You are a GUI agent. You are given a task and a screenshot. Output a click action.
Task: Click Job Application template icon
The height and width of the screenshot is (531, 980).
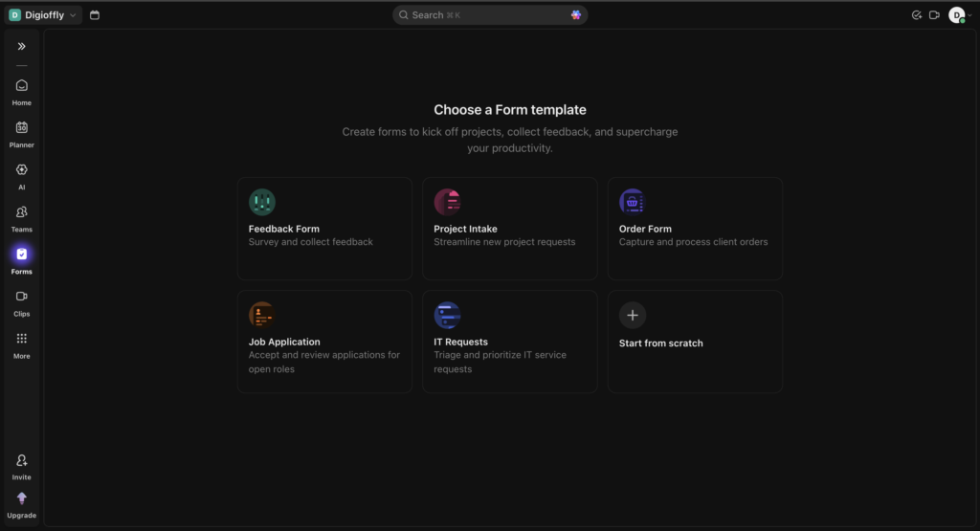[262, 315]
